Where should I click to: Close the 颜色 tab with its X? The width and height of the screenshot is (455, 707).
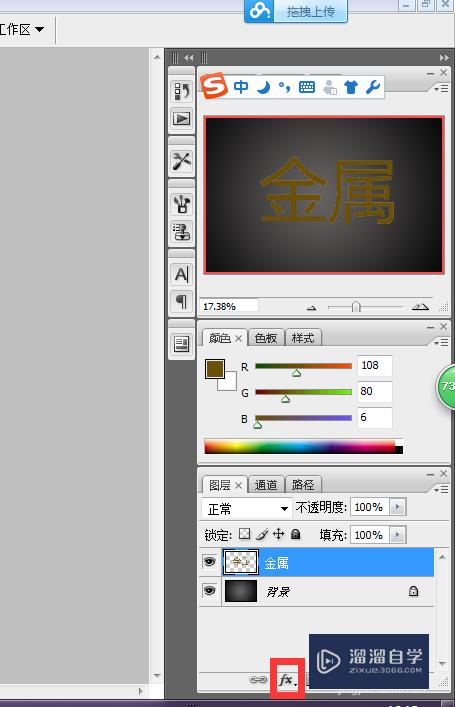coord(239,338)
